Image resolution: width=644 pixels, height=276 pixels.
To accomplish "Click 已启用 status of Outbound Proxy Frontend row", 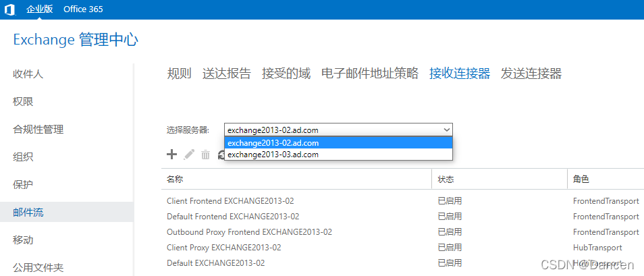I will tap(450, 232).
